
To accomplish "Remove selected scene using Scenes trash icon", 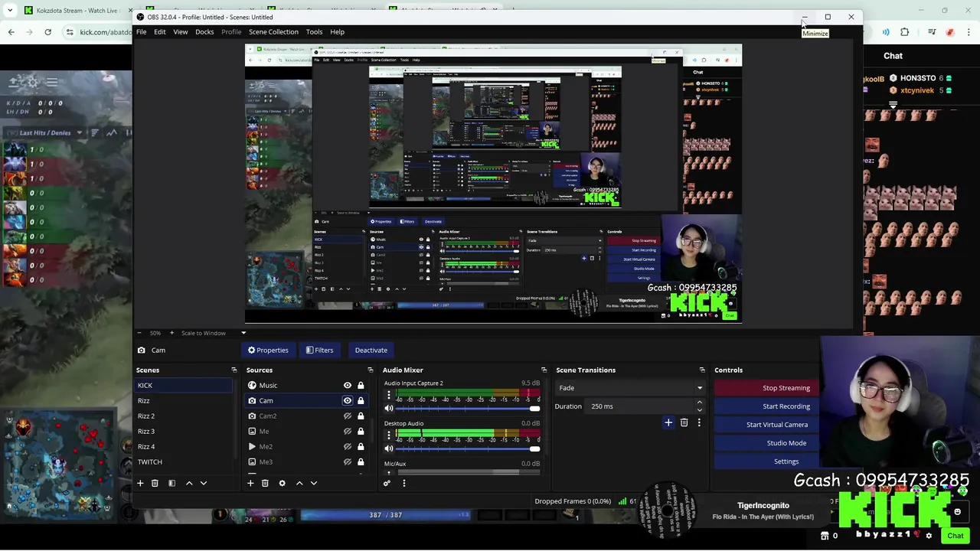I will pyautogui.click(x=155, y=483).
